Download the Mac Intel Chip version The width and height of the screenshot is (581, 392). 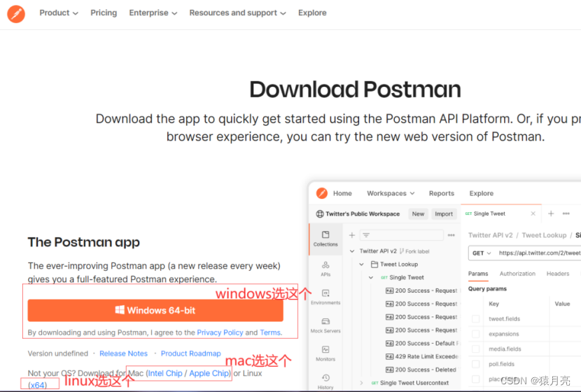[165, 373]
